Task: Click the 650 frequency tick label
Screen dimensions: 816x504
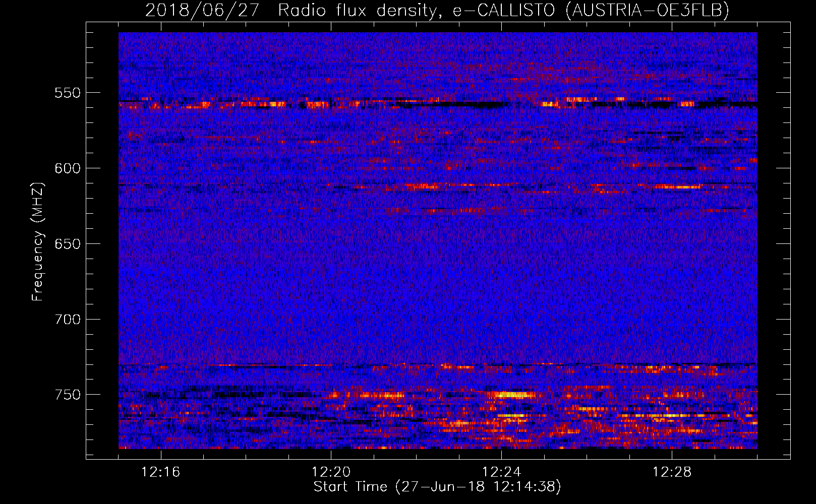Action: click(x=68, y=244)
